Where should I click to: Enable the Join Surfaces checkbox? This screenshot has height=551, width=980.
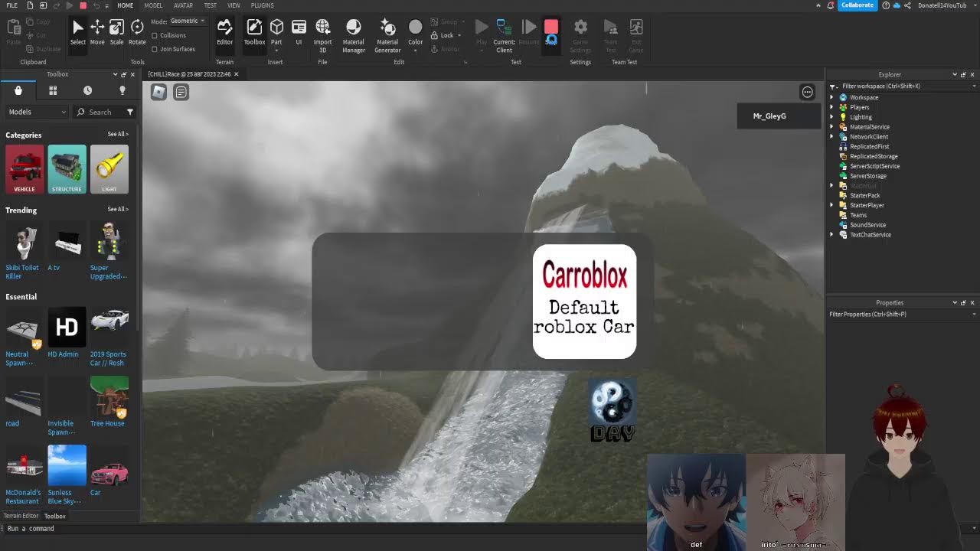(155, 49)
